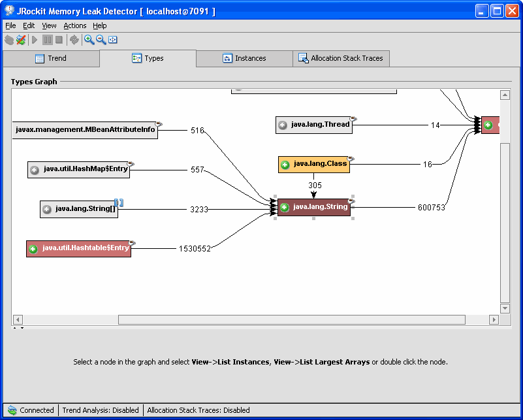523x420 pixels.
Task: Open the File menu
Action: (10, 25)
